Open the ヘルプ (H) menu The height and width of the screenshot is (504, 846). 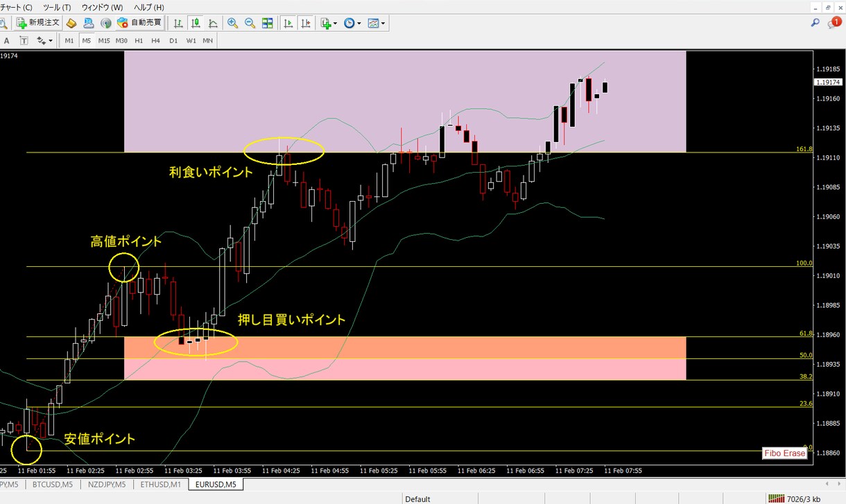coord(149,7)
